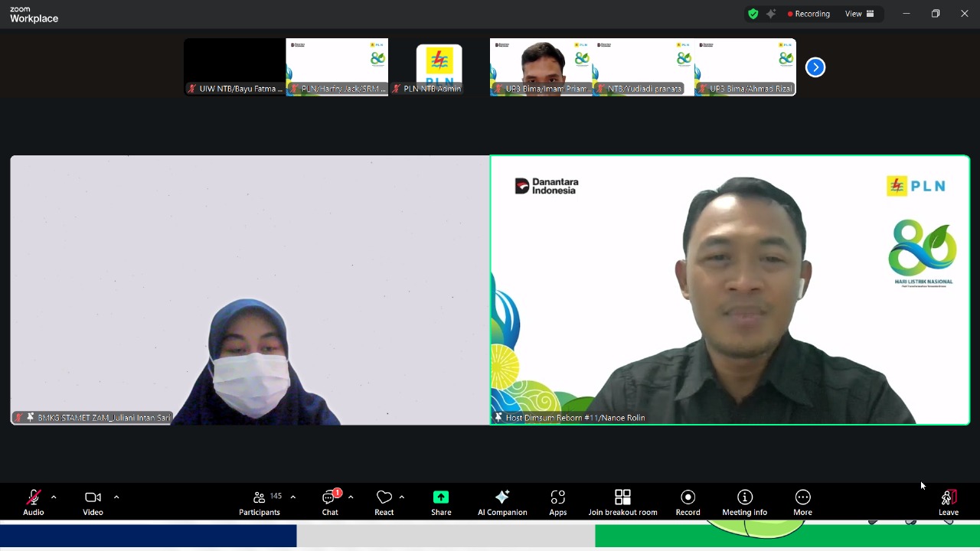Screen dimensions: 980x551
Task: Open the Apps panel
Action: [x=558, y=502]
